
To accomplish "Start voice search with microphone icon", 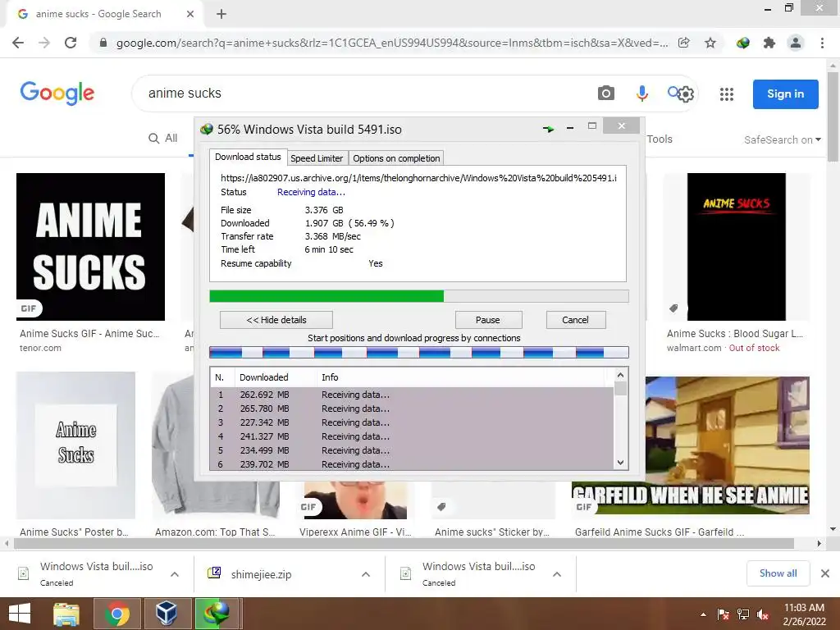I will [641, 94].
